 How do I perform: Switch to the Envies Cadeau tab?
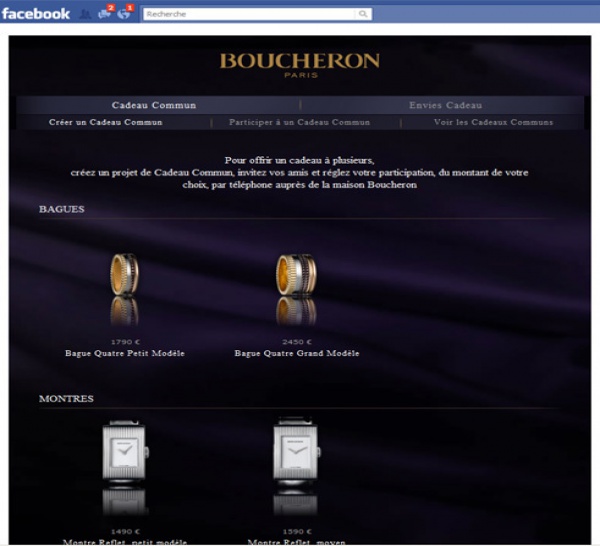tap(445, 105)
